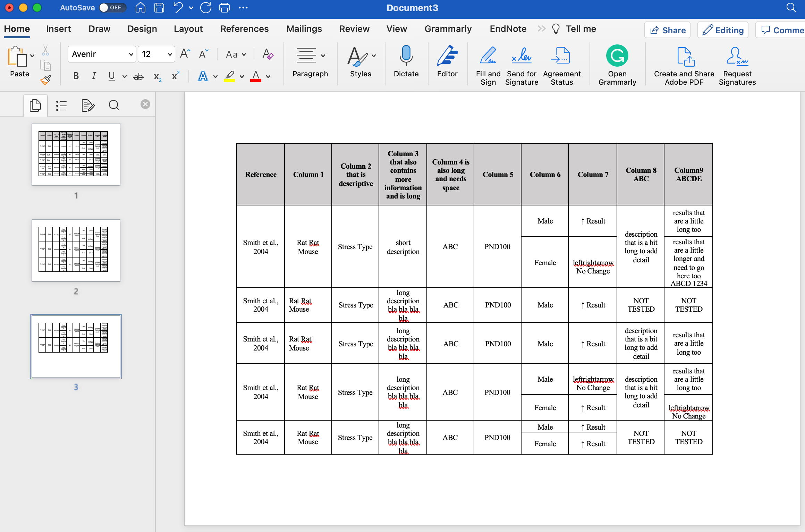Click the Dictate microphone icon
Image resolution: width=805 pixels, height=532 pixels.
tap(406, 56)
